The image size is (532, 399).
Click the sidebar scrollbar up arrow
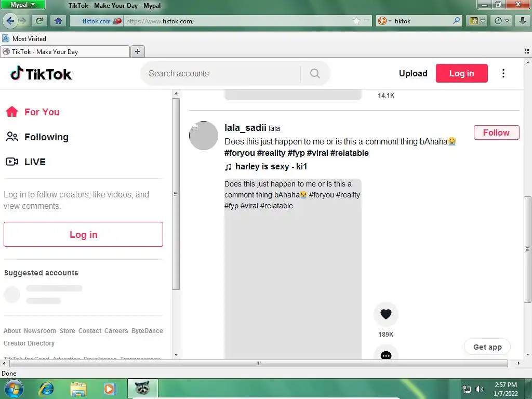(176, 94)
